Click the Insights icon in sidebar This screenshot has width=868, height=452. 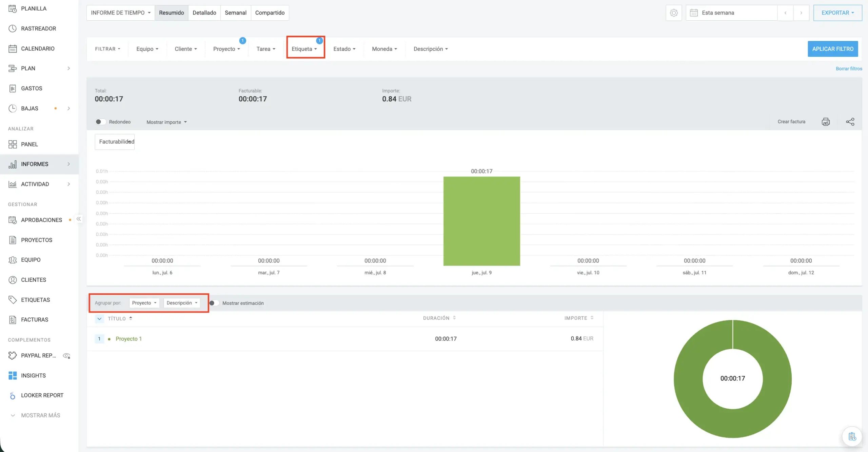coord(13,375)
